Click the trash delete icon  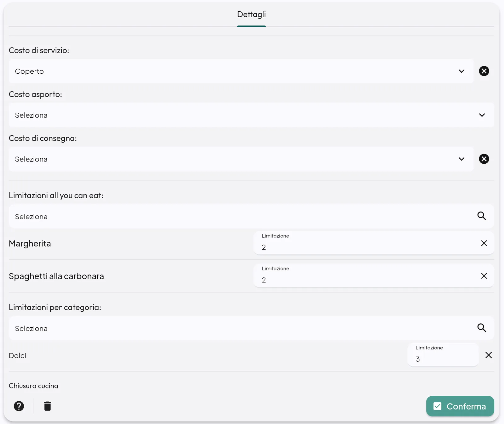coord(48,406)
